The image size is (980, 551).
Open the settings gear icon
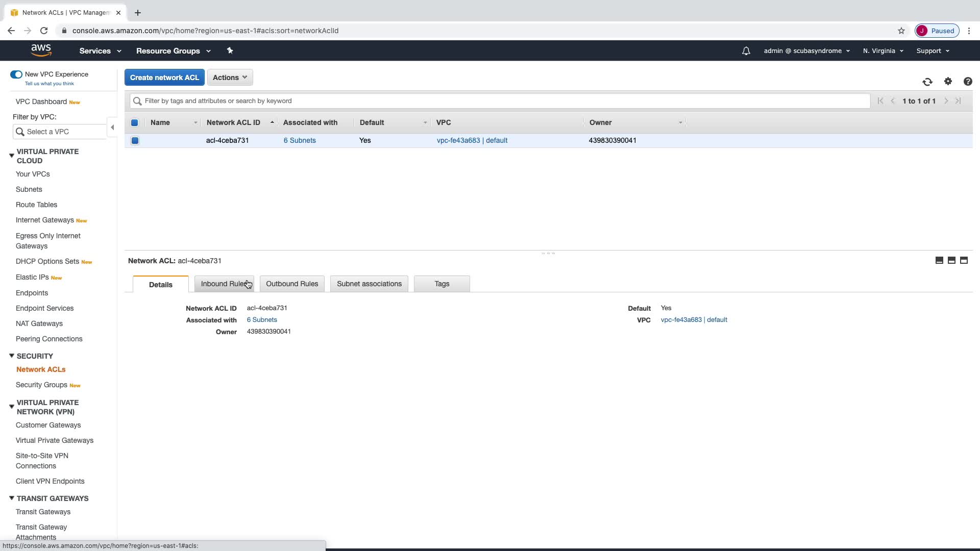coord(948,81)
